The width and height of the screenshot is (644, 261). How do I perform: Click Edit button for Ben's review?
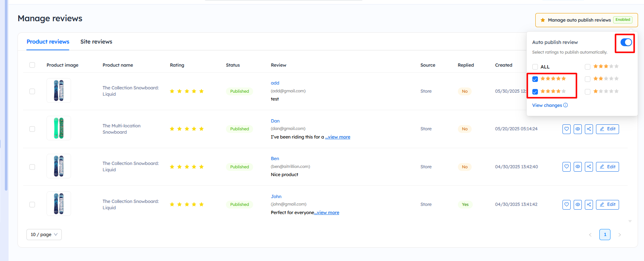607,167
